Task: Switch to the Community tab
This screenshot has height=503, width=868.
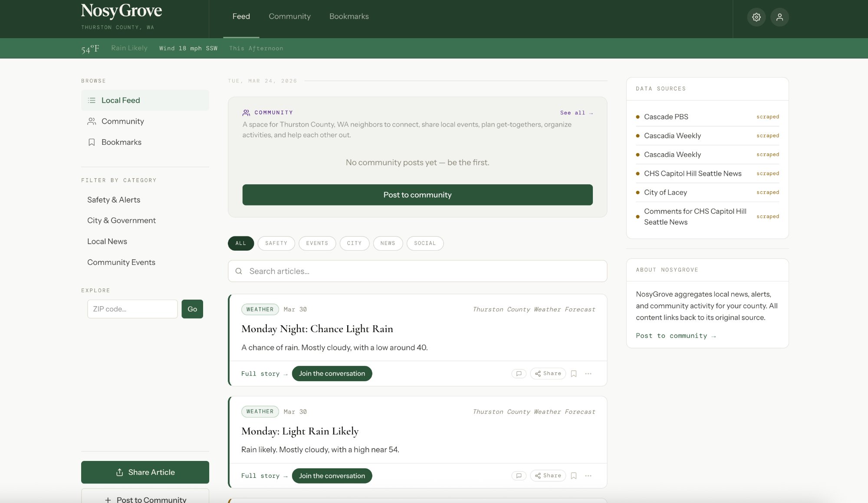Action: point(289,16)
